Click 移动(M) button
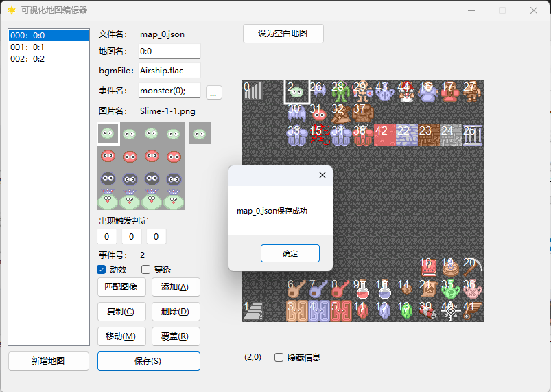This screenshot has width=551, height=392. tap(121, 336)
